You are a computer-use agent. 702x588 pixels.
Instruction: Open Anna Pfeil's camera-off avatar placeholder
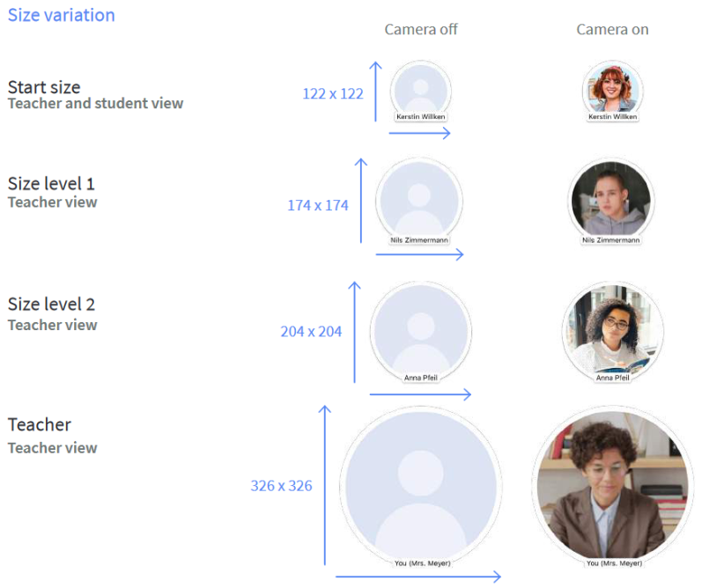click(x=421, y=332)
